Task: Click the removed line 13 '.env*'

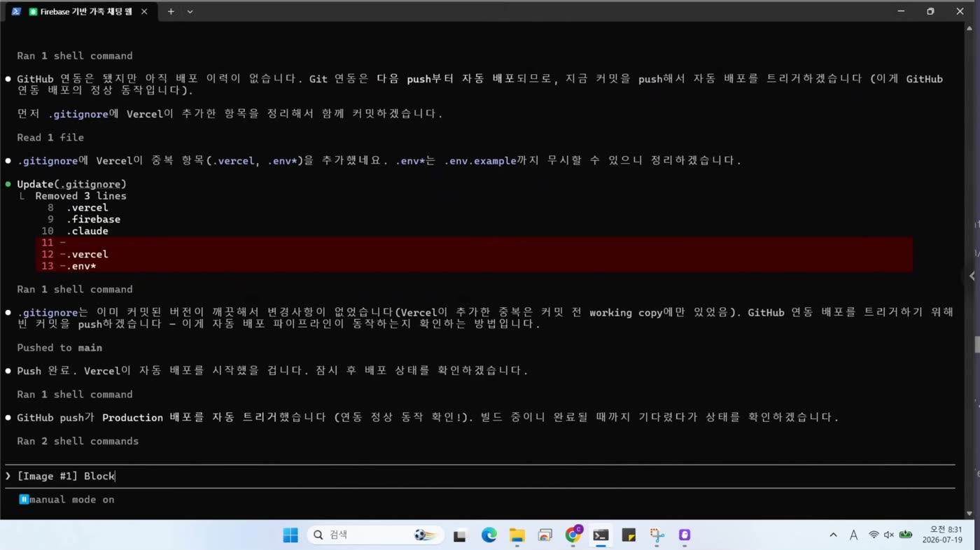Action: [474, 266]
